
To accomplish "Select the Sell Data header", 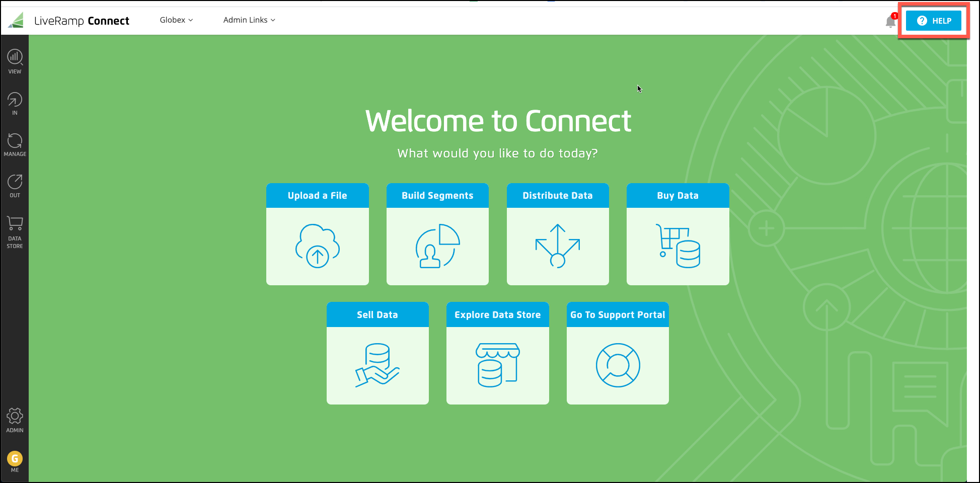I will coord(378,315).
